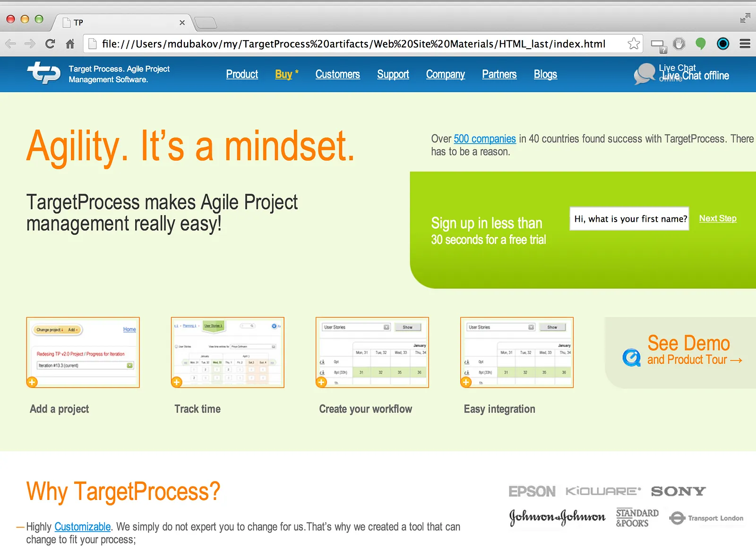Screen dimensions: 756x551
Task: Select the TP browser tab
Action: [120, 22]
